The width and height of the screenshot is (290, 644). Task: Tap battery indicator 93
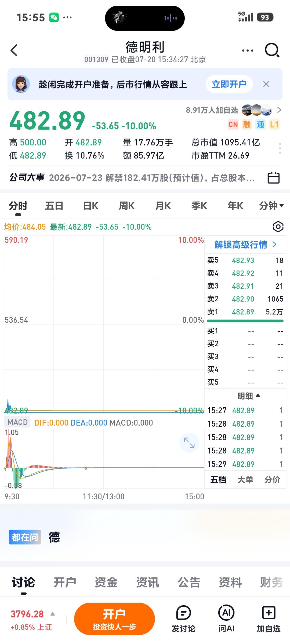[265, 17]
